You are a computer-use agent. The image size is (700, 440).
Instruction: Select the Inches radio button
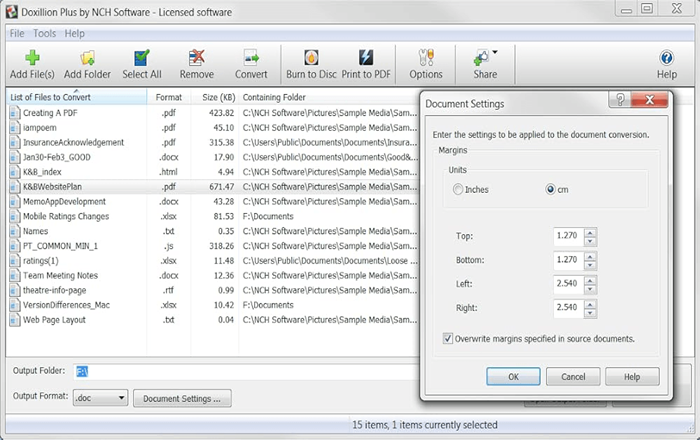coord(458,189)
